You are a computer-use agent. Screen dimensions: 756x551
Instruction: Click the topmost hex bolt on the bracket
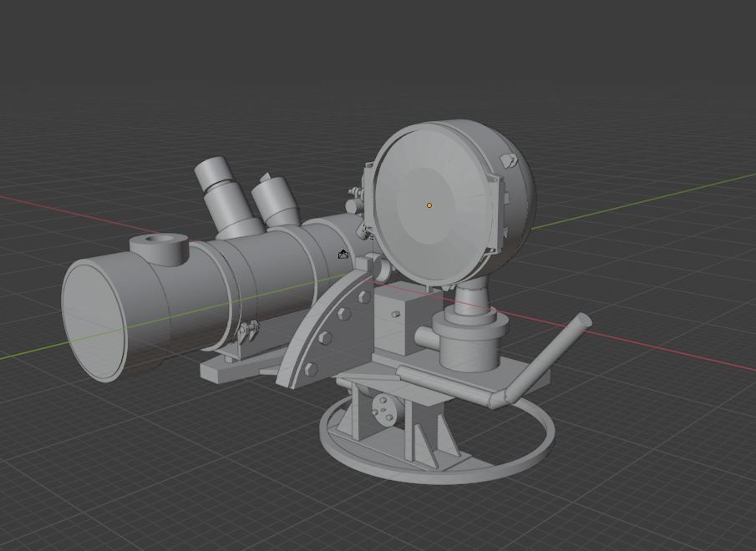click(364, 296)
